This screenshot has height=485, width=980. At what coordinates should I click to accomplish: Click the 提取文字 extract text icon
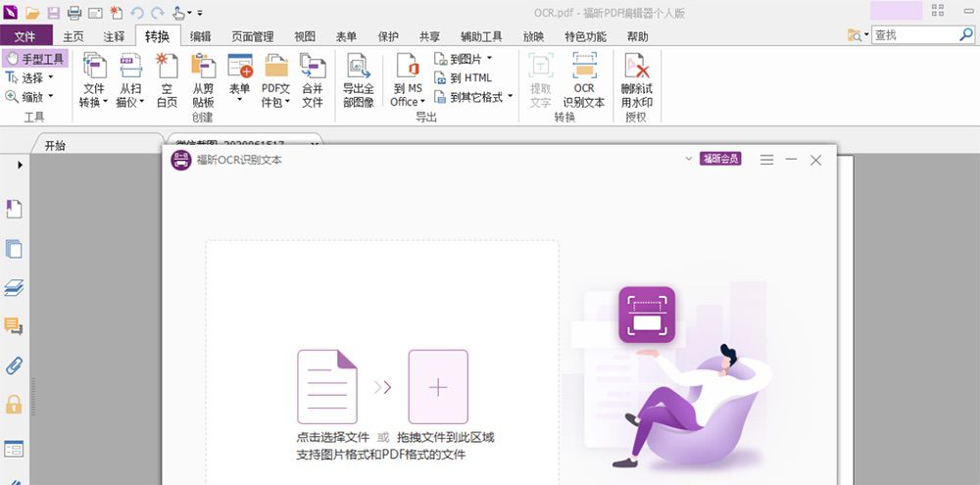(541, 66)
